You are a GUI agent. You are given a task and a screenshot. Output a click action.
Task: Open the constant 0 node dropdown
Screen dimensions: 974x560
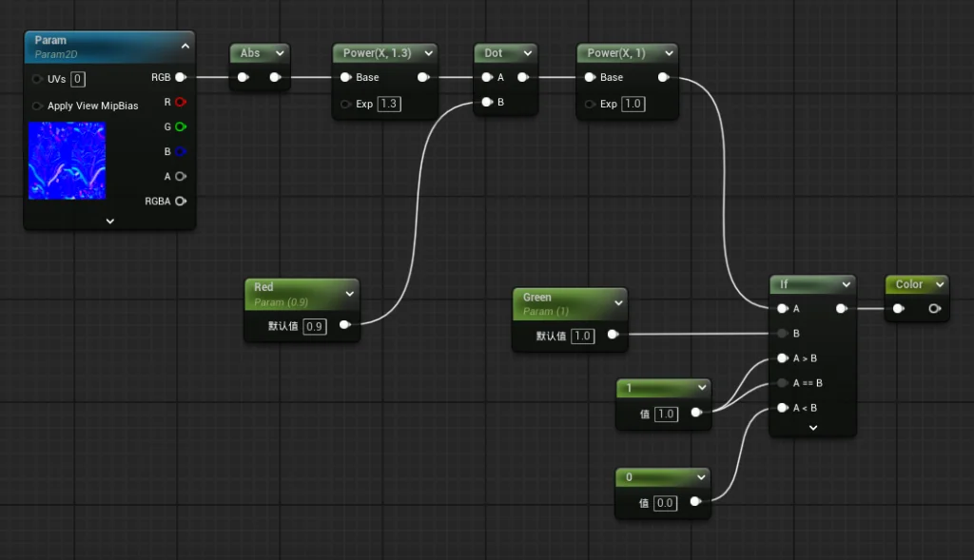701,476
